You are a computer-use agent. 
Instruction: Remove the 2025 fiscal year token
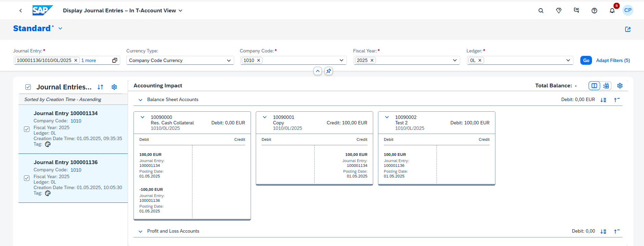point(372,60)
